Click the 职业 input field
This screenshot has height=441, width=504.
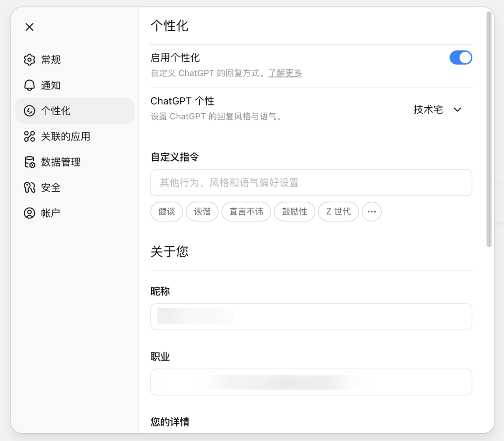(311, 382)
